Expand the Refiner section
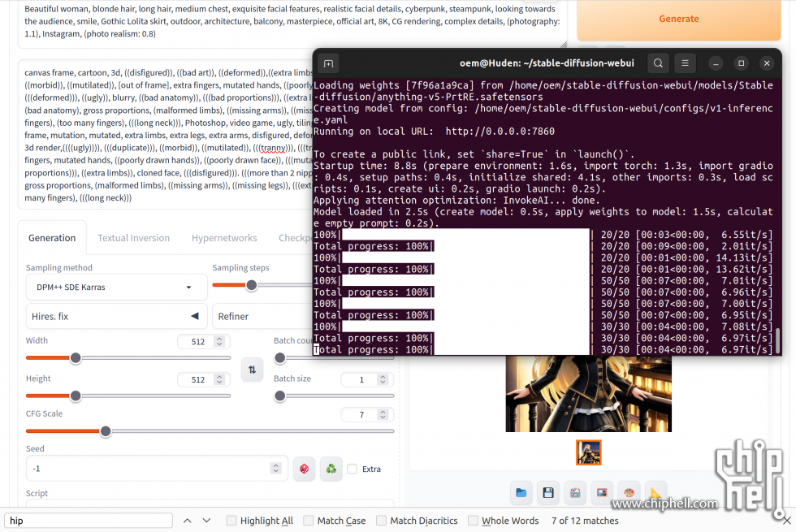Image resolution: width=796 pixels, height=532 pixels. 263,316
